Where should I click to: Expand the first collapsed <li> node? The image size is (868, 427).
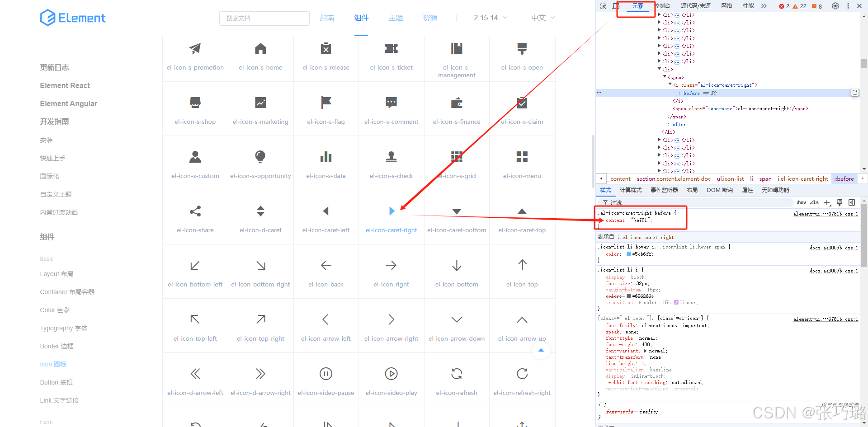(660, 15)
